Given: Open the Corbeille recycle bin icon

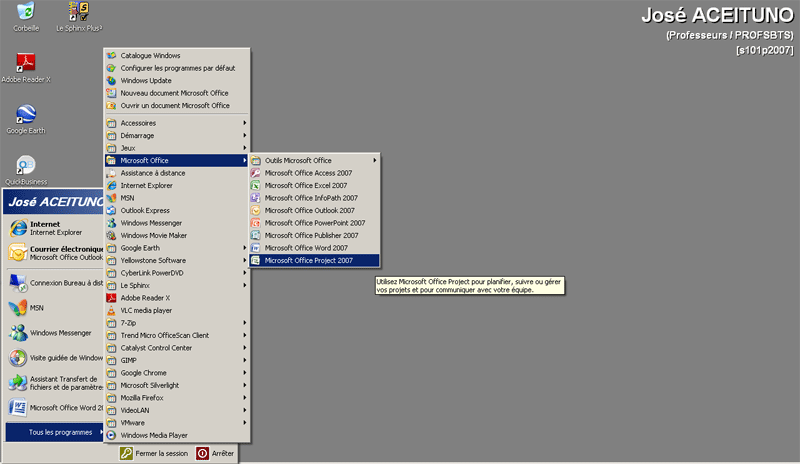Looking at the screenshot, I should pyautogui.click(x=26, y=12).
